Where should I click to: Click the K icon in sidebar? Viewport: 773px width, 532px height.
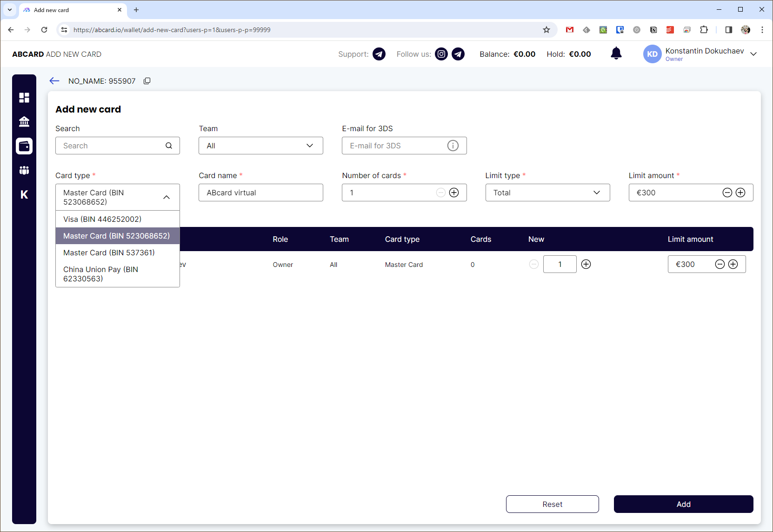24,194
